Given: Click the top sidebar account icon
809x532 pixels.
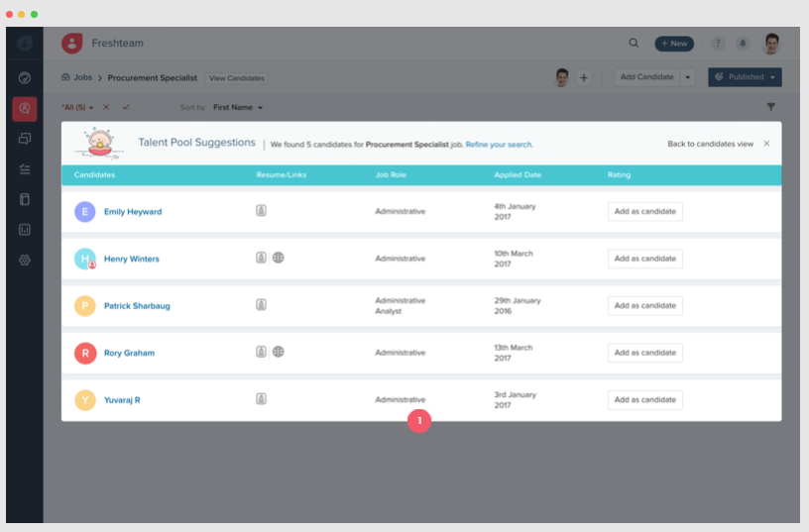Looking at the screenshot, I should [24, 44].
